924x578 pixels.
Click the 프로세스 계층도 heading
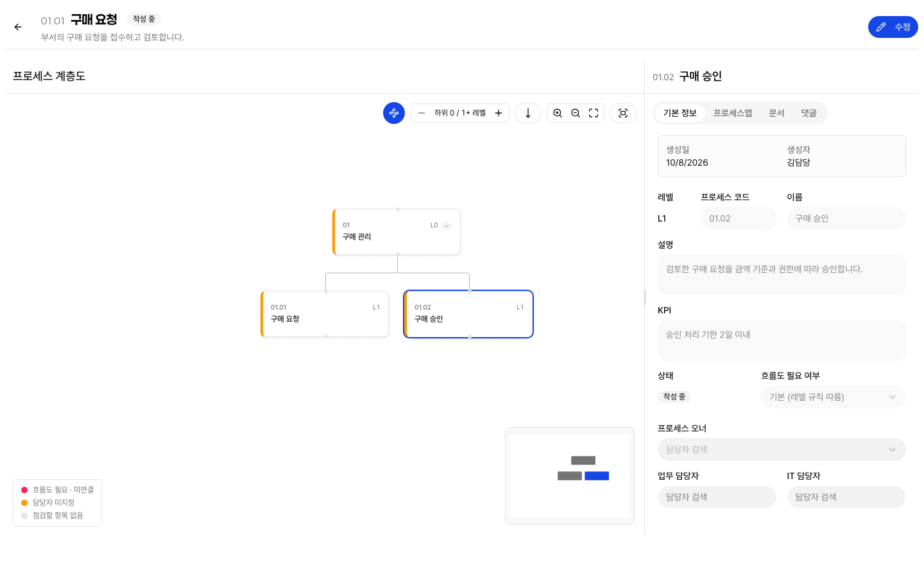pyautogui.click(x=49, y=76)
